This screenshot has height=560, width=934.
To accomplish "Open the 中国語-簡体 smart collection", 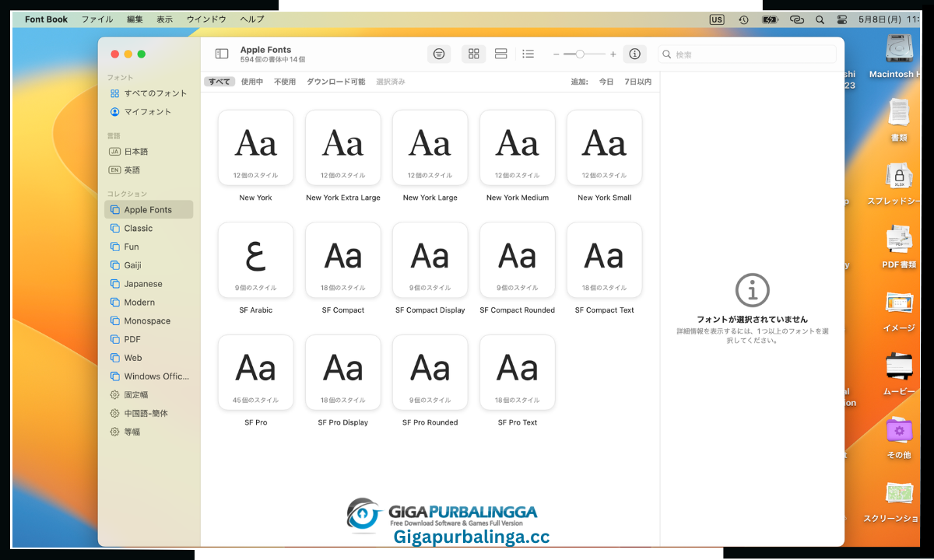I will pos(149,414).
